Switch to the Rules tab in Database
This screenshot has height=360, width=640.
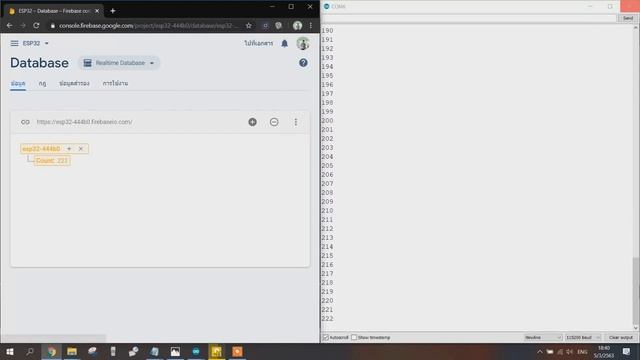point(42,83)
